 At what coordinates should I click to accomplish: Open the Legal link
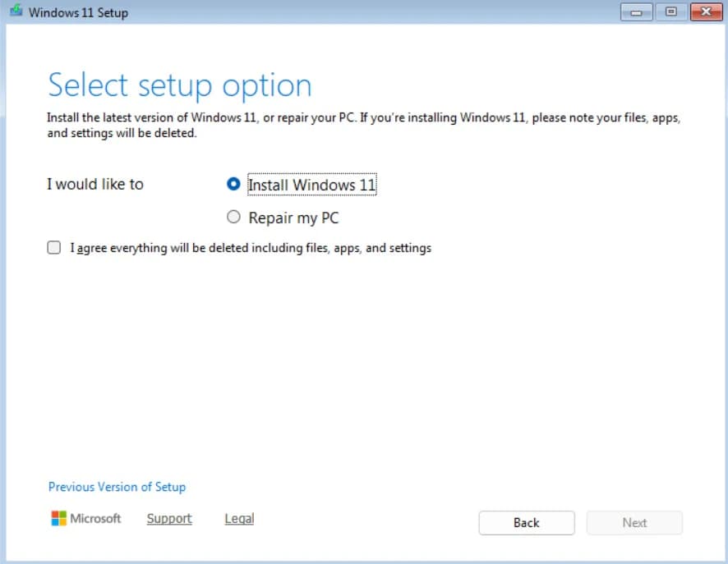tap(239, 519)
